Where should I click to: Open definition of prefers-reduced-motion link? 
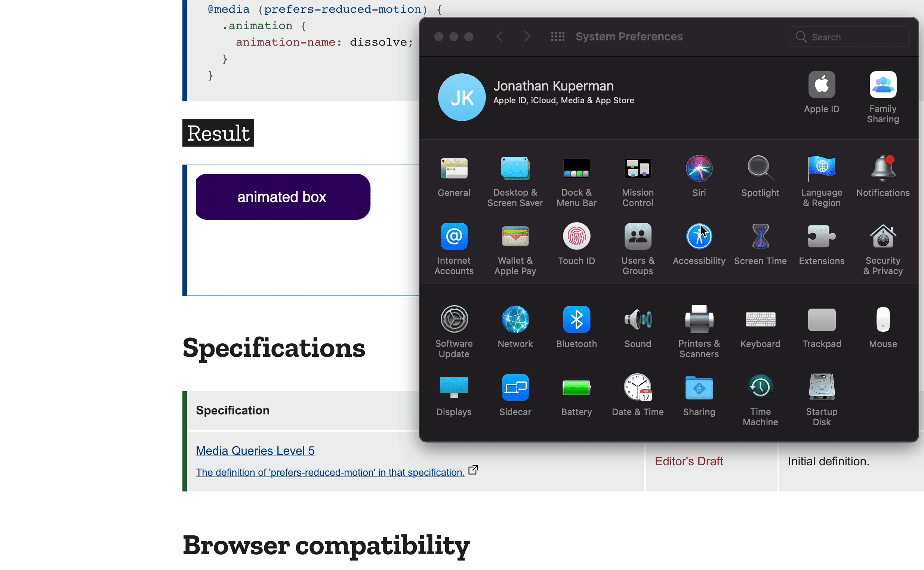330,472
